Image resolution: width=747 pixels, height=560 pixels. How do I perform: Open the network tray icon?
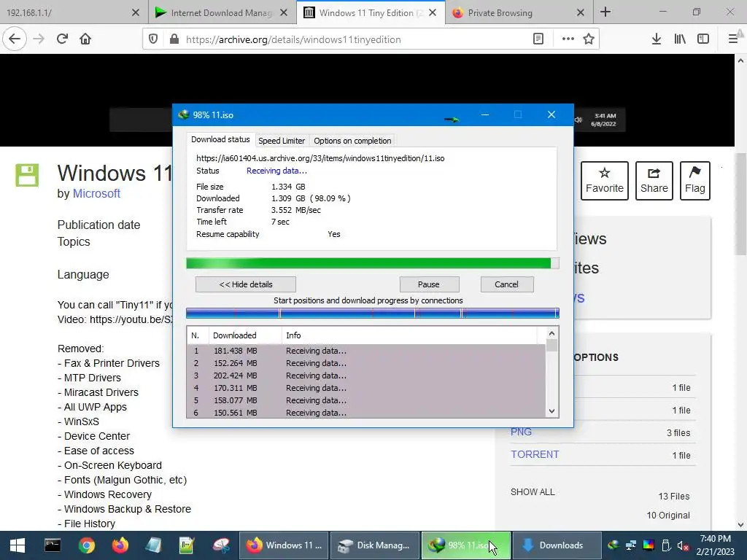pyautogui.click(x=631, y=545)
